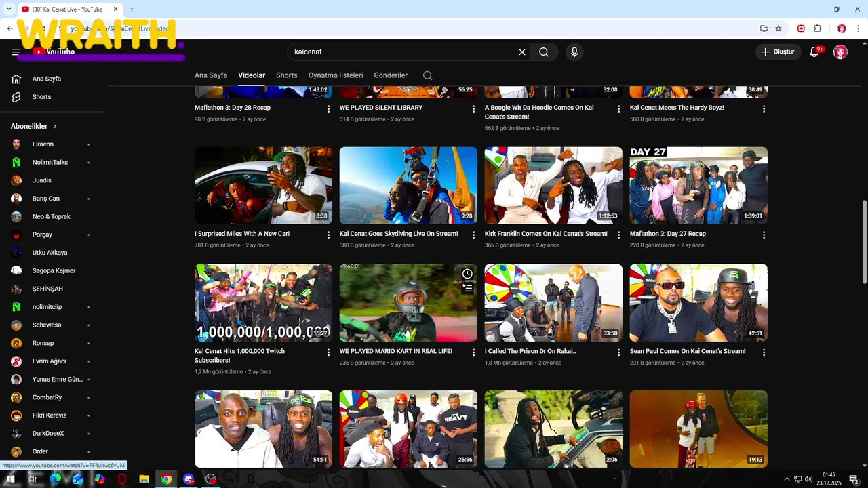Open Chrome three-dot menu
The width and height of the screenshot is (868, 488).
858,28
